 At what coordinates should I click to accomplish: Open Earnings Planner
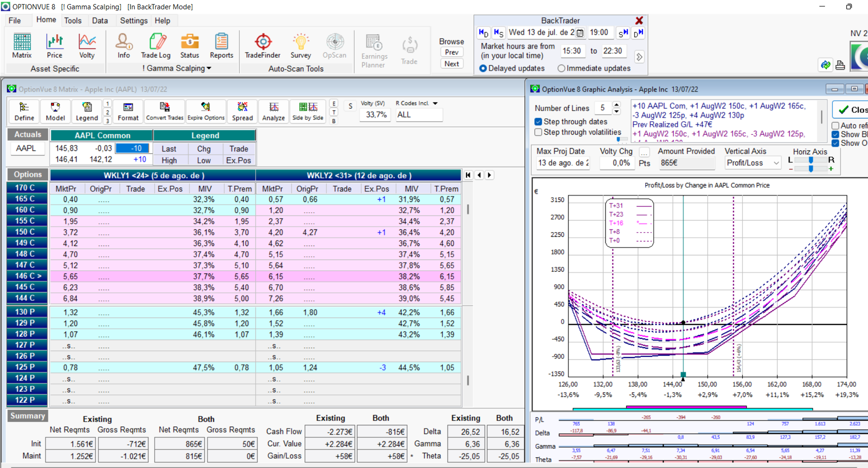point(374,51)
